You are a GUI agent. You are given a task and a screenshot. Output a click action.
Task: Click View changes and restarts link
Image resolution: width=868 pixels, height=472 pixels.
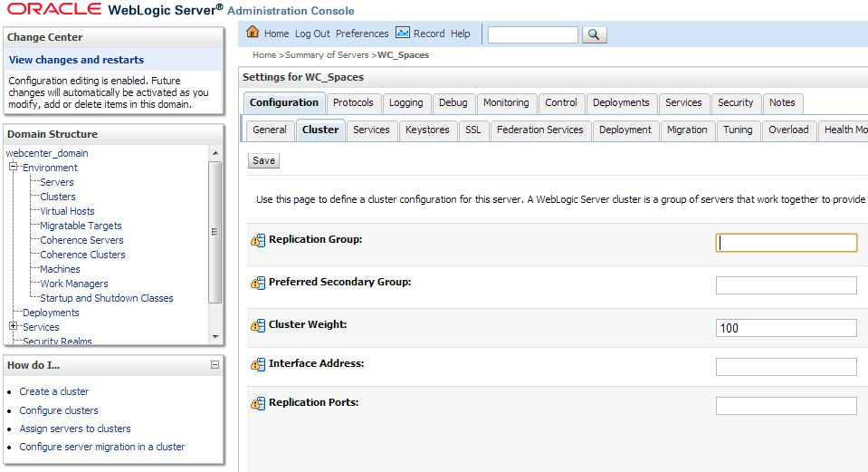point(76,60)
